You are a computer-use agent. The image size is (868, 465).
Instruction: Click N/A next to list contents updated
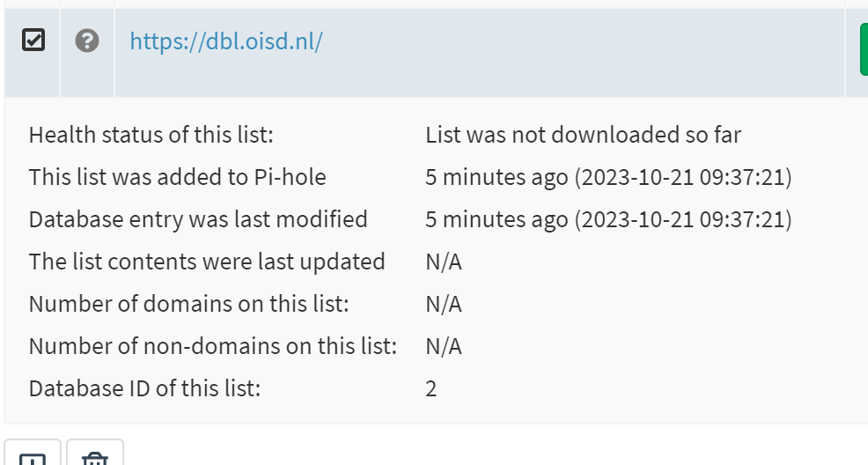443,262
